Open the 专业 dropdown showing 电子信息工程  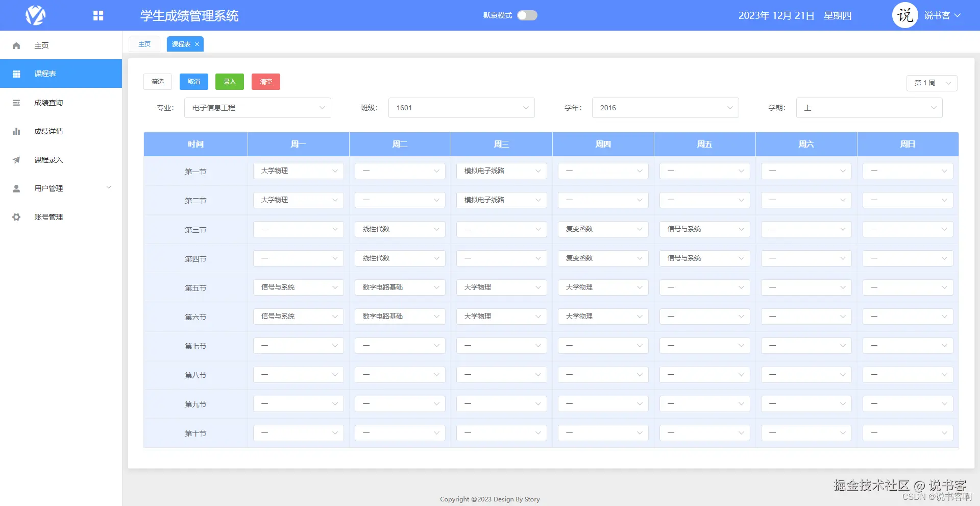tap(257, 108)
